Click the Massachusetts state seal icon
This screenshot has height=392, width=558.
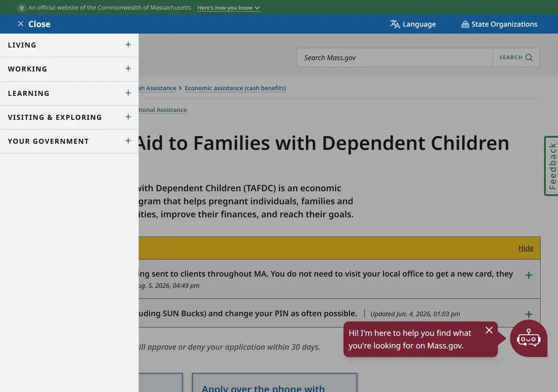pos(21,8)
